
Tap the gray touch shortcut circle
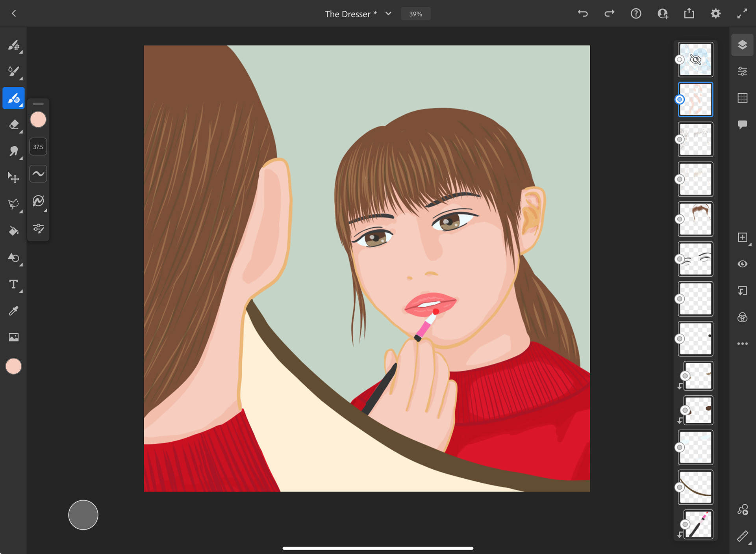(83, 515)
